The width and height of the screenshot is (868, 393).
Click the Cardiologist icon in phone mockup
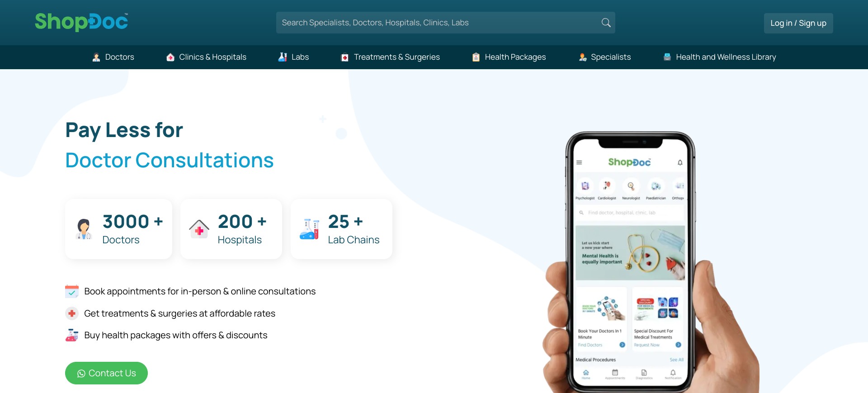(x=607, y=186)
